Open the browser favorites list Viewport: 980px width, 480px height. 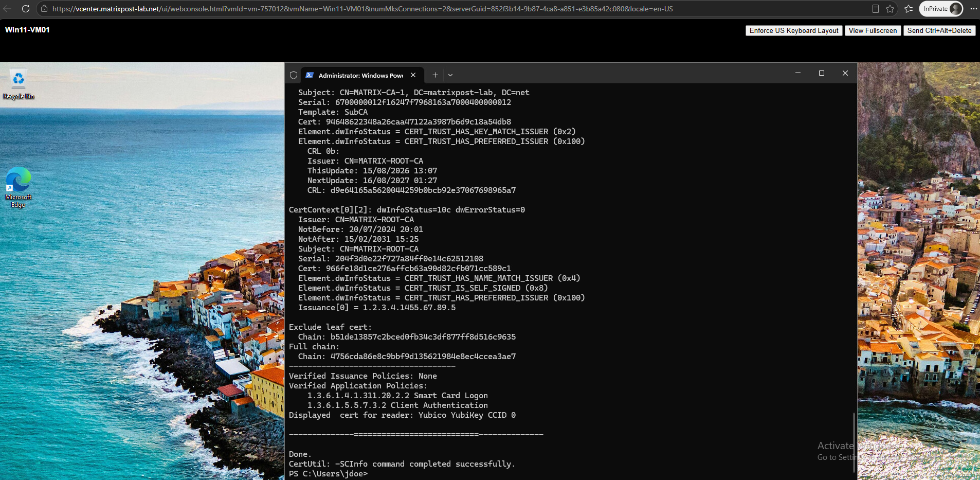(x=909, y=9)
